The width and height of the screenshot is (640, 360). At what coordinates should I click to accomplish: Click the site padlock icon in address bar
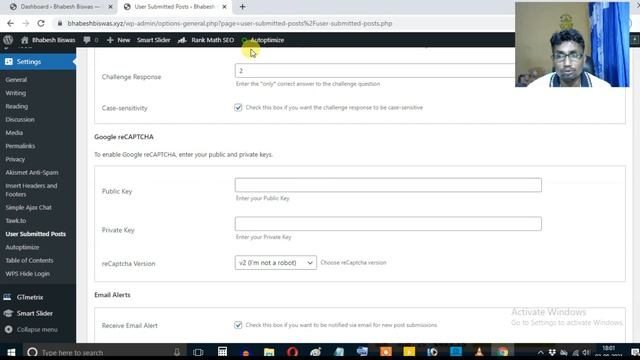point(60,23)
